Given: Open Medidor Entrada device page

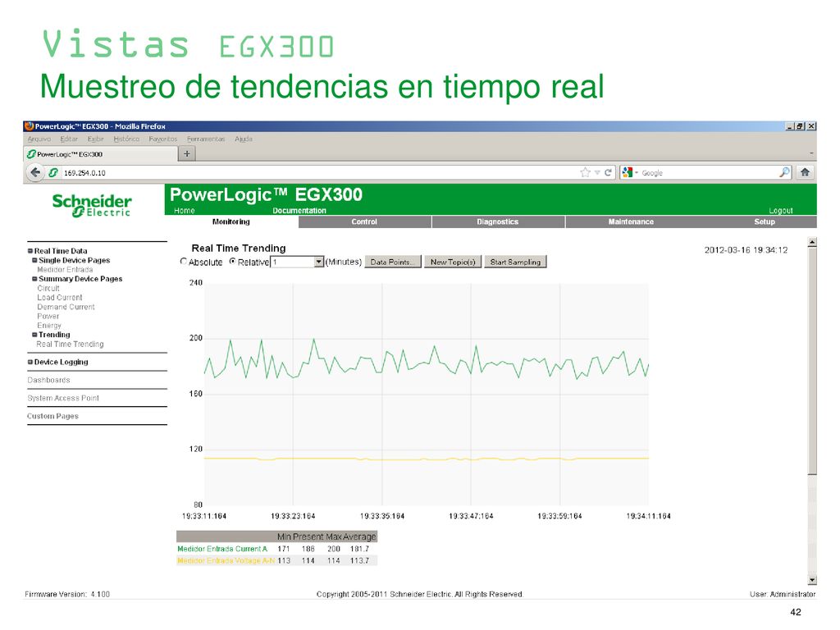Looking at the screenshot, I should click(x=65, y=269).
